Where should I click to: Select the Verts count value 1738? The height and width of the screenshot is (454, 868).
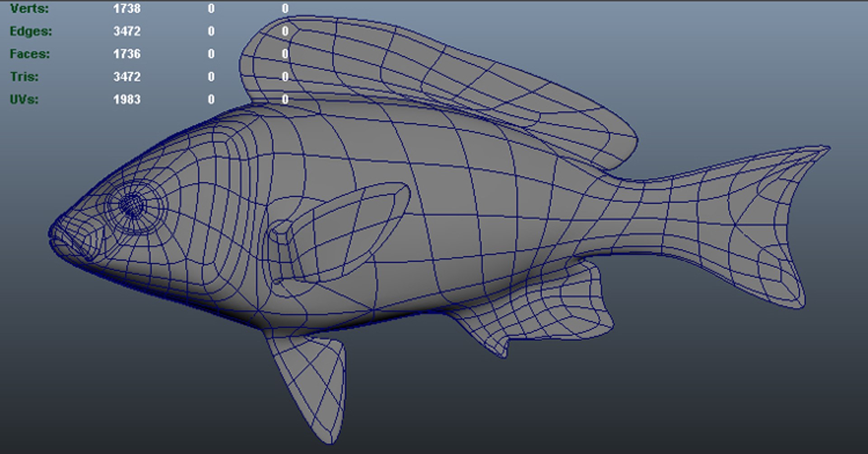click(x=127, y=9)
